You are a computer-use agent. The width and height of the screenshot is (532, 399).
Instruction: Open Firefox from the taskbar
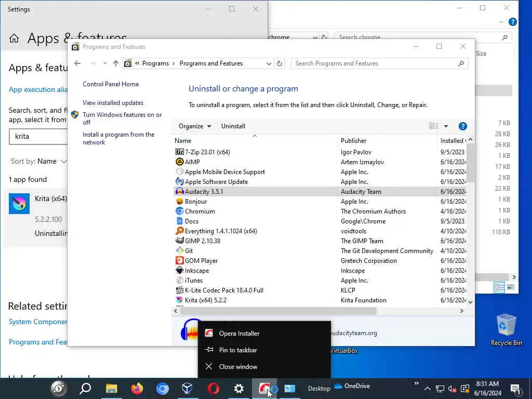click(137, 389)
